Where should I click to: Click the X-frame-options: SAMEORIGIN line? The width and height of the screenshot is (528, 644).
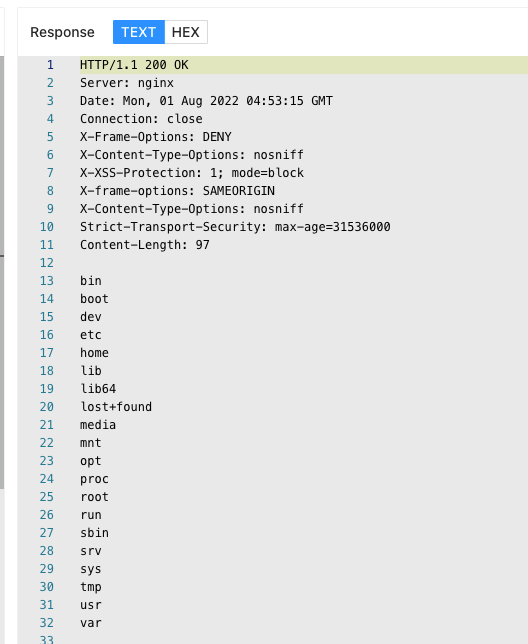[x=177, y=191]
